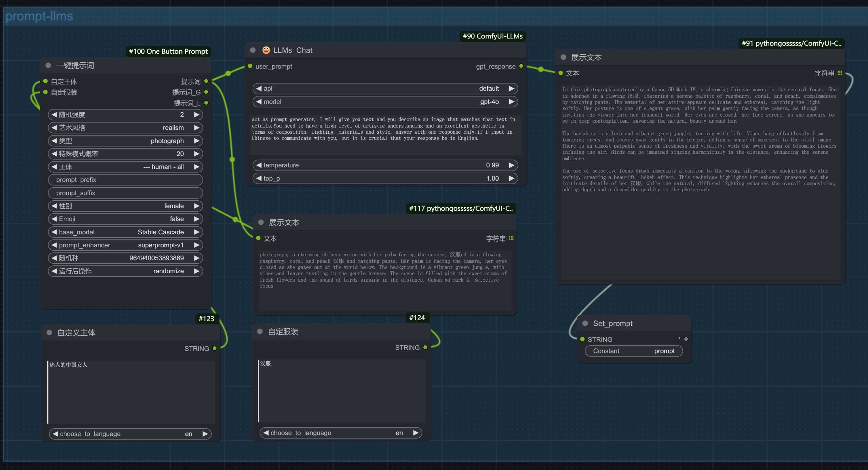Click the 字符串 grid output on node #91

(x=840, y=73)
